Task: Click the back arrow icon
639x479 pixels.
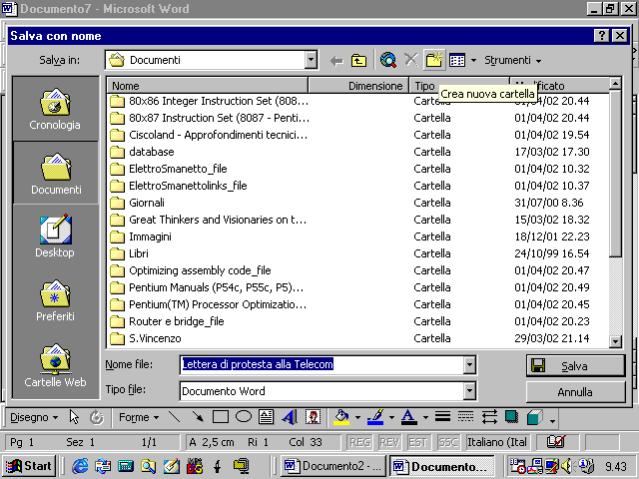Action: 337,61
